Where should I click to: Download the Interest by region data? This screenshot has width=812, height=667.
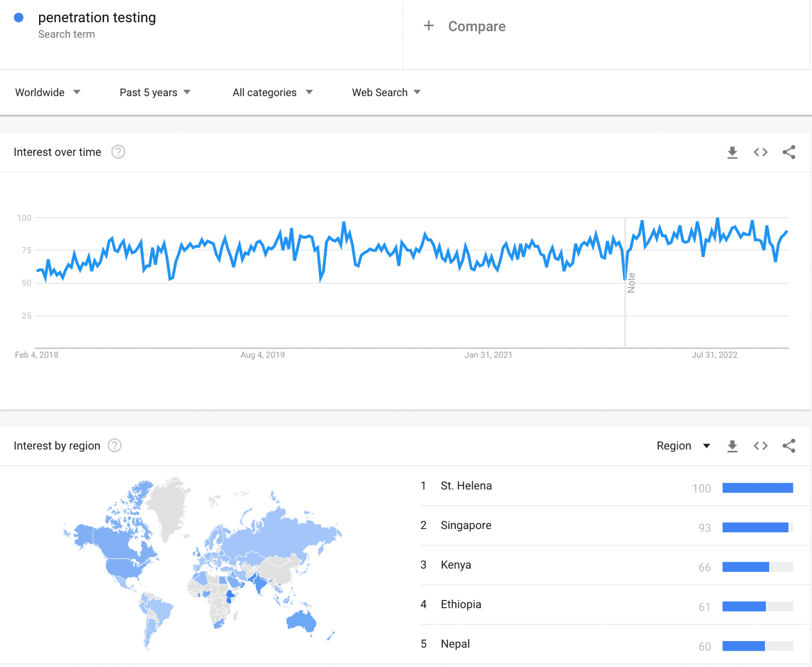click(x=732, y=446)
